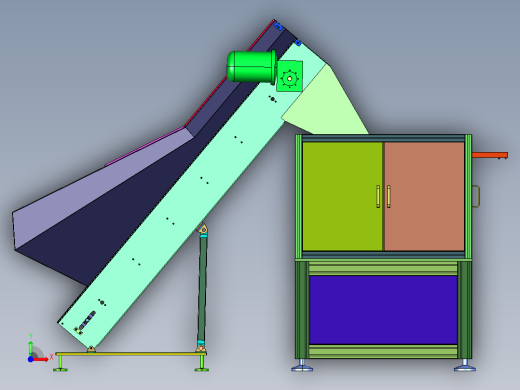Viewport: 520px width, 390px height.
Task: Select the brown right cabinet door
Action: coord(424,196)
